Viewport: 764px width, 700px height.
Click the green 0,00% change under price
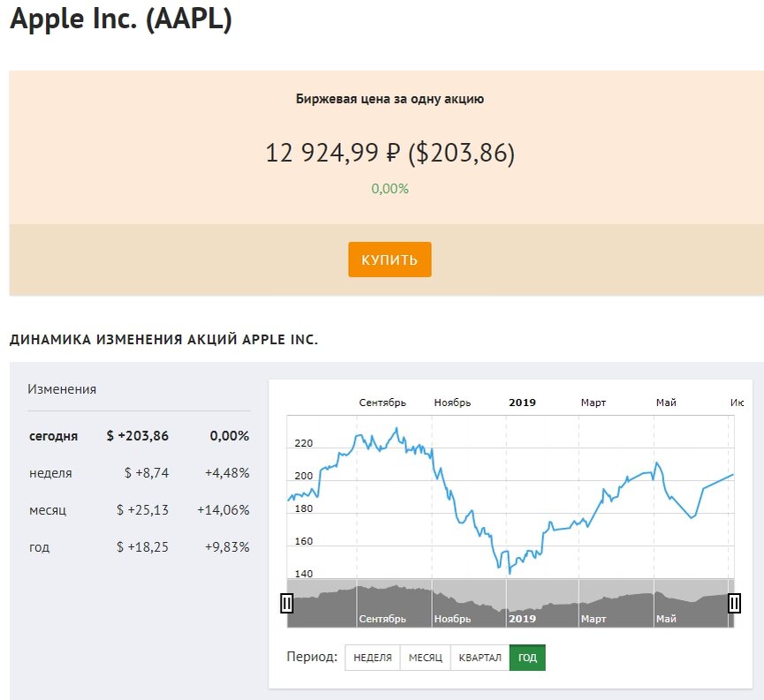[x=390, y=189]
